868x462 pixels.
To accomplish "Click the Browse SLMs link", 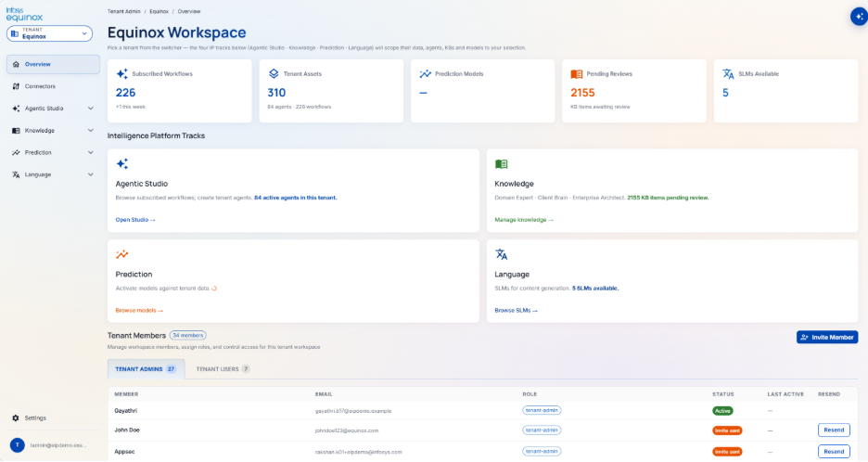I will point(516,310).
